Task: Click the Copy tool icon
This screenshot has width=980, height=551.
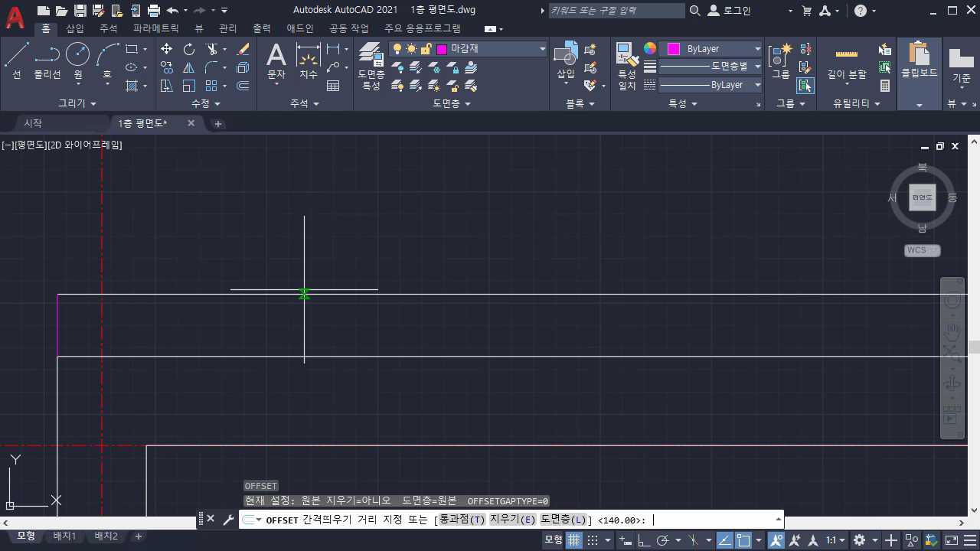Action: [166, 67]
